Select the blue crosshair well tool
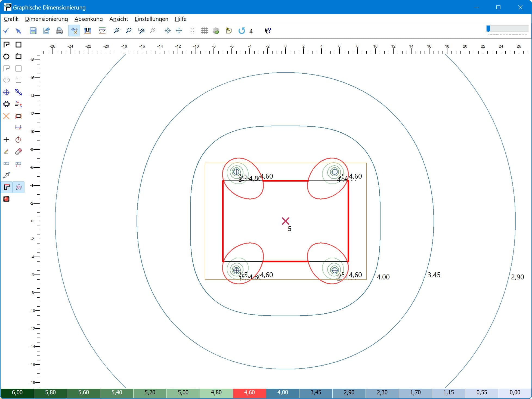This screenshot has height=399, width=532. click(6, 92)
